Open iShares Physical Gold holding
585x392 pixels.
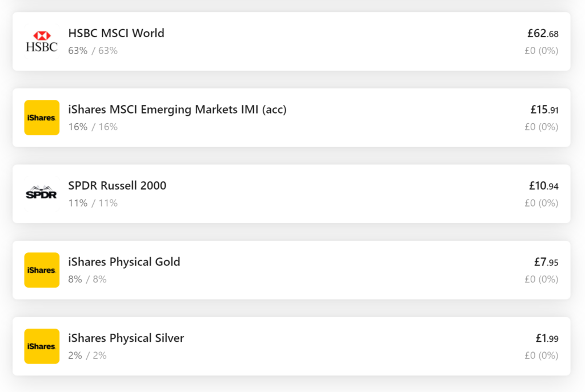[x=291, y=270]
